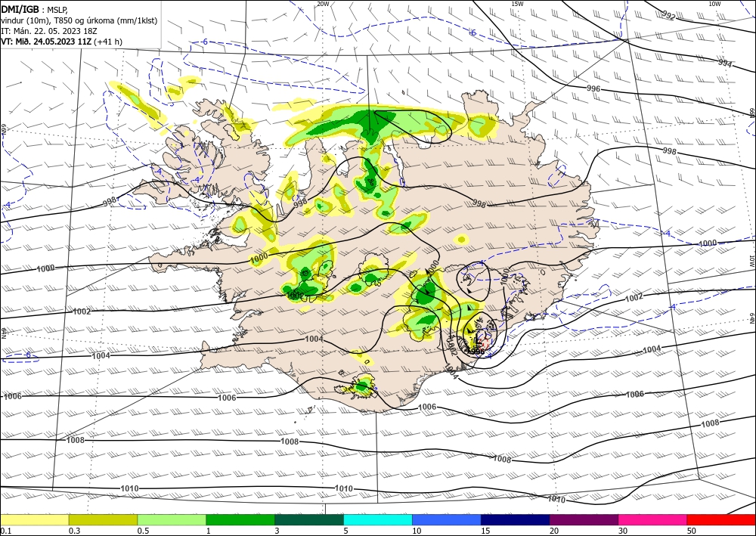Screen dimensions: 756x536
Task: Select the cyan 5–10 legend swatch
Action: click(378, 519)
